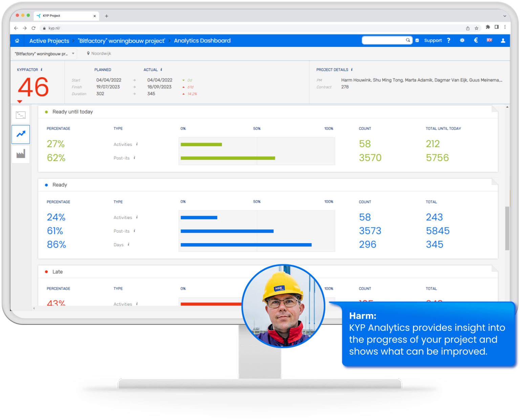Click the help question mark icon

point(449,40)
